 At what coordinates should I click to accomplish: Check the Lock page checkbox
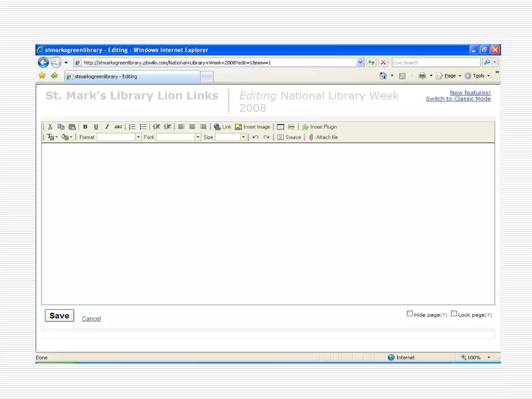click(454, 314)
